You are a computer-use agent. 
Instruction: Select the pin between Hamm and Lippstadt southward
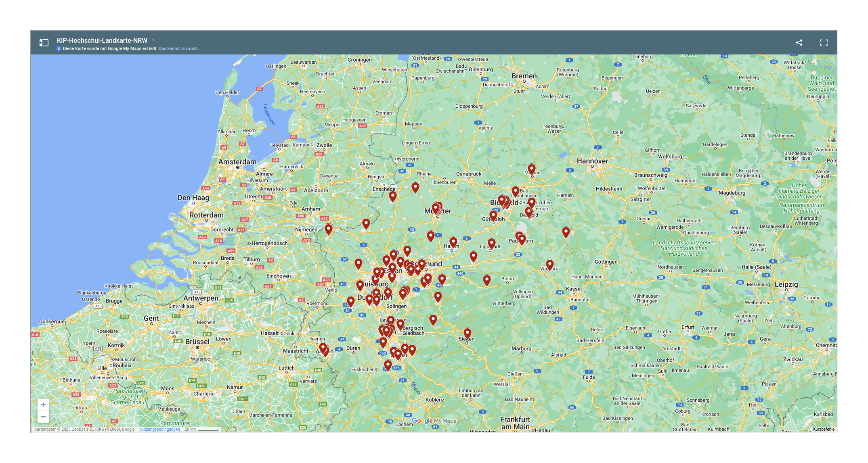pos(474,257)
